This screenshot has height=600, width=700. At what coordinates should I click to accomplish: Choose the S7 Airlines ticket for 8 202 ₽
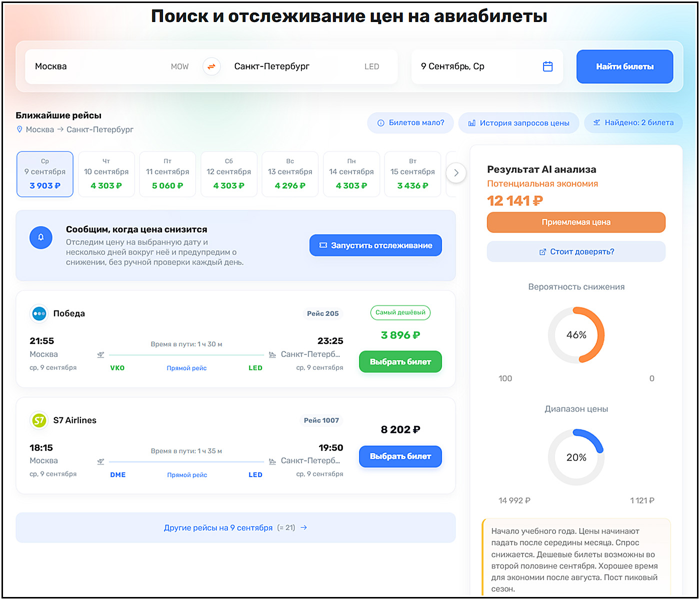(400, 456)
